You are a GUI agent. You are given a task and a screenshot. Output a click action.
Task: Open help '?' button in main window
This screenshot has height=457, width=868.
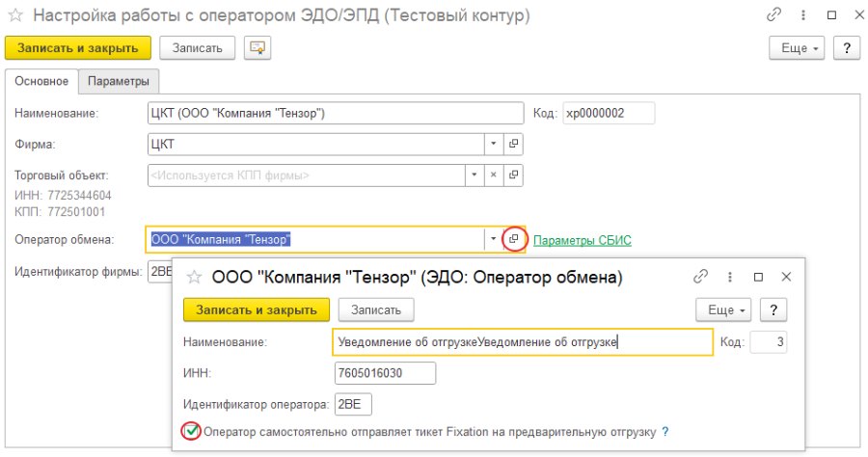[847, 48]
